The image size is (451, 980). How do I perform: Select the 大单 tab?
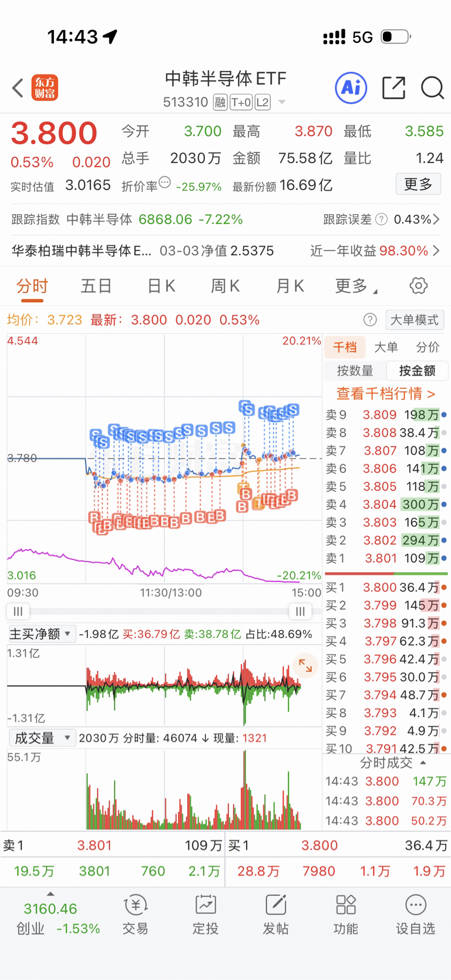(x=386, y=347)
